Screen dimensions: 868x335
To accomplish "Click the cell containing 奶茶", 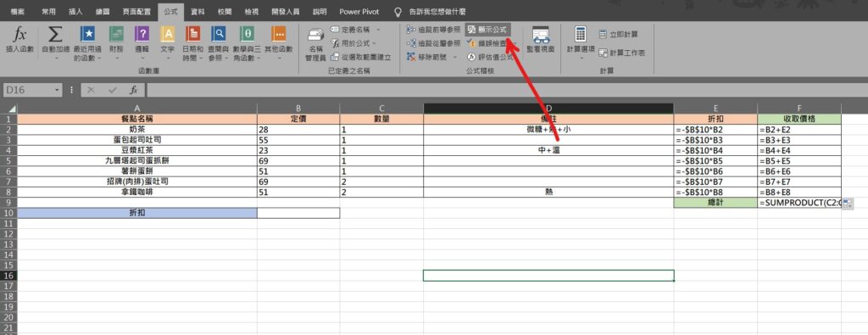I will pyautogui.click(x=137, y=130).
